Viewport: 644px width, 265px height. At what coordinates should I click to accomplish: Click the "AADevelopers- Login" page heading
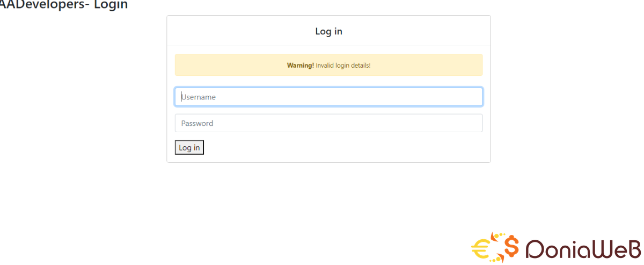pyautogui.click(x=63, y=5)
